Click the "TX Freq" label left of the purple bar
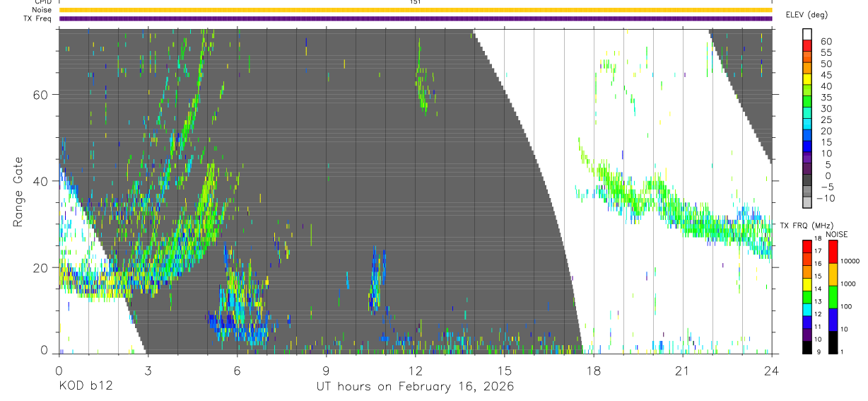The width and height of the screenshot is (868, 401). point(38,18)
